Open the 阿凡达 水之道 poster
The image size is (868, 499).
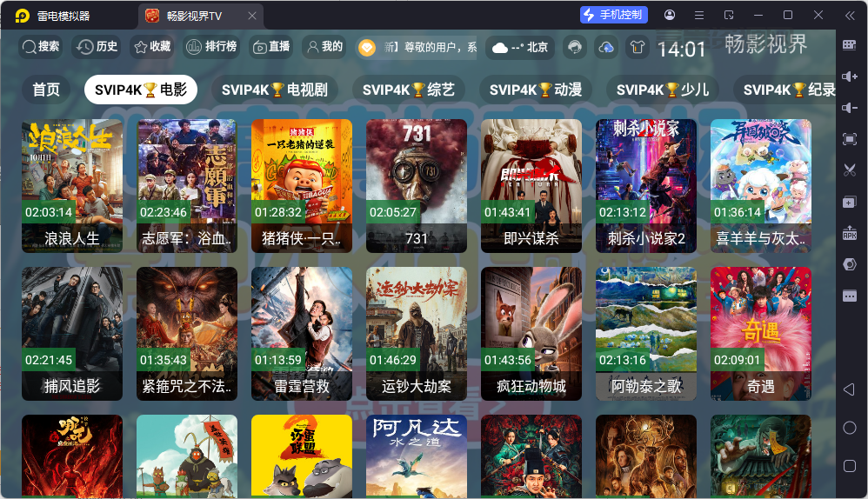417,456
